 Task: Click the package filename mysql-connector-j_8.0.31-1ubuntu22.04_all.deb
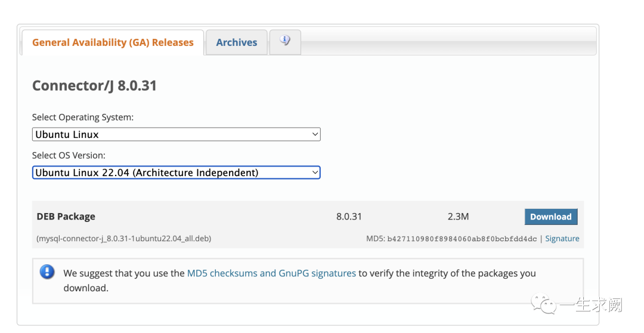point(123,239)
